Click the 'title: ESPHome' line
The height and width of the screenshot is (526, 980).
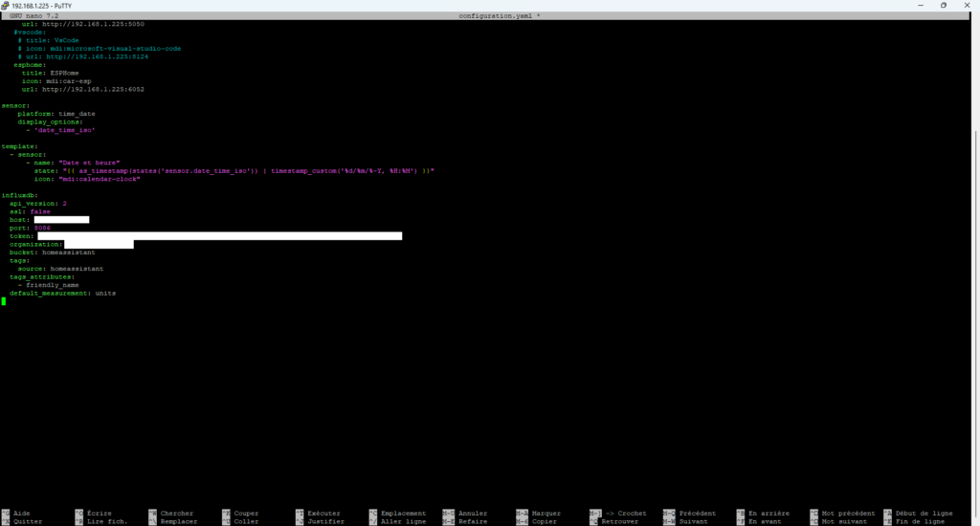[51, 73]
